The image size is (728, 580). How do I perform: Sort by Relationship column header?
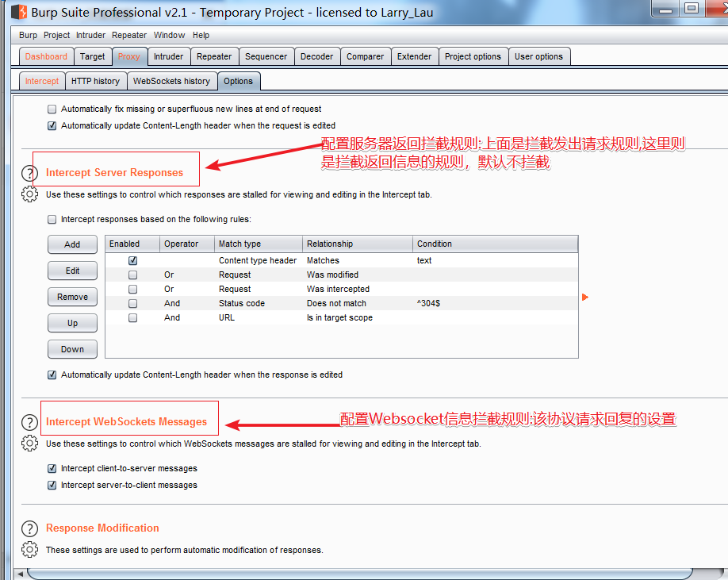point(358,244)
